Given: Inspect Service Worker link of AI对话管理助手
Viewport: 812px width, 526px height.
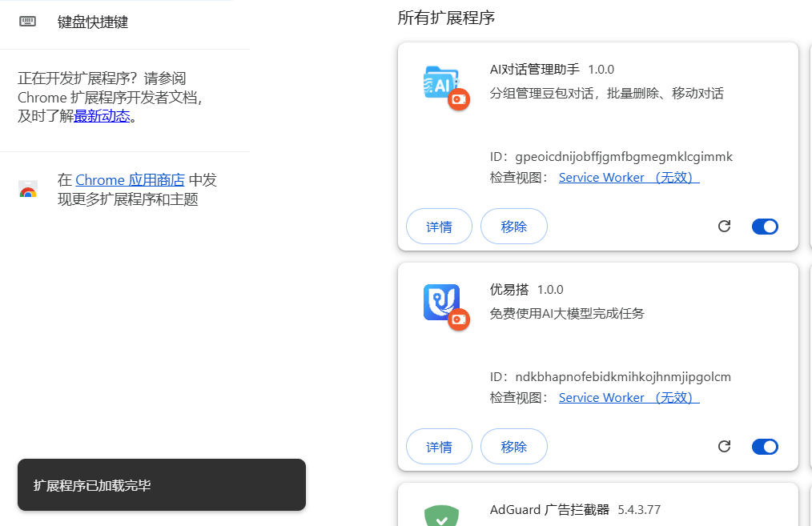Looking at the screenshot, I should point(629,178).
